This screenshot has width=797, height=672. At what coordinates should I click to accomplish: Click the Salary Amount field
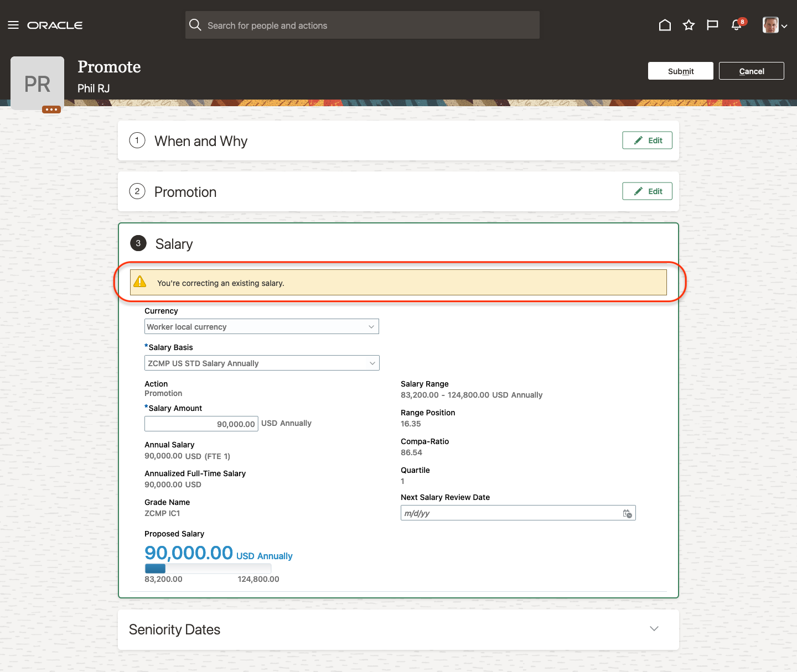tap(201, 424)
